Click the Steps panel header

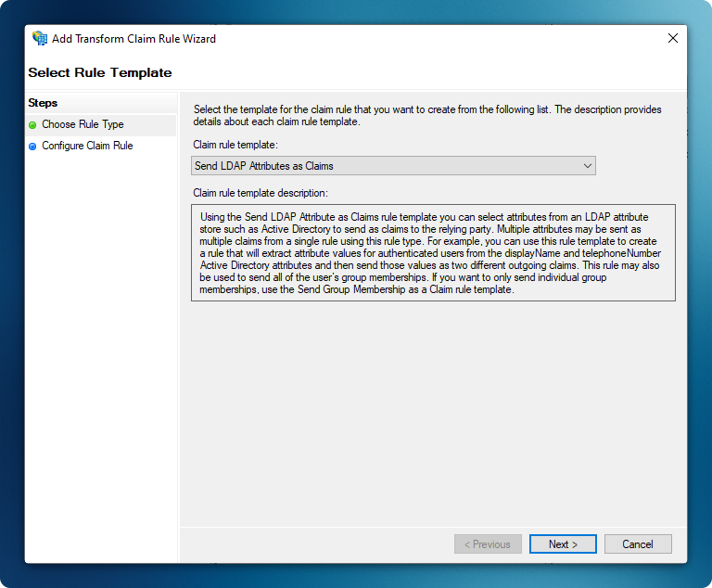tap(43, 103)
